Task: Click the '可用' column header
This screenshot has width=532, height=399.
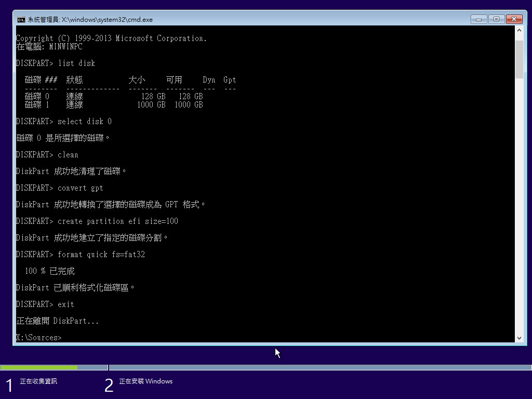Action: click(x=174, y=80)
